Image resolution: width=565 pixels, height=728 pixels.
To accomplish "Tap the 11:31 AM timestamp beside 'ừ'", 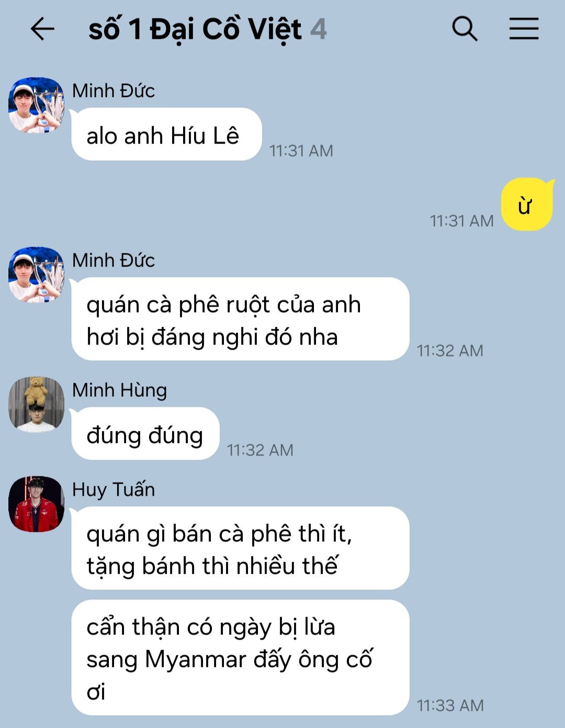I will click(x=461, y=221).
